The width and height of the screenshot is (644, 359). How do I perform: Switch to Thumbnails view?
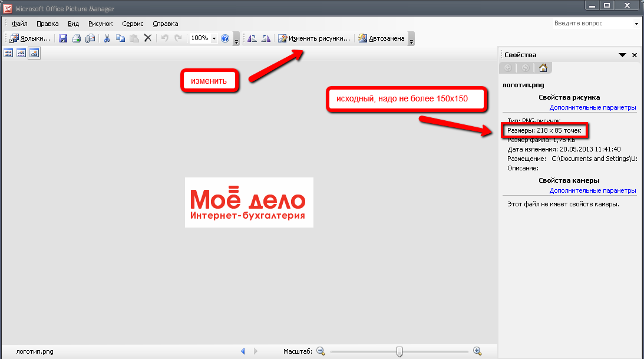click(8, 54)
